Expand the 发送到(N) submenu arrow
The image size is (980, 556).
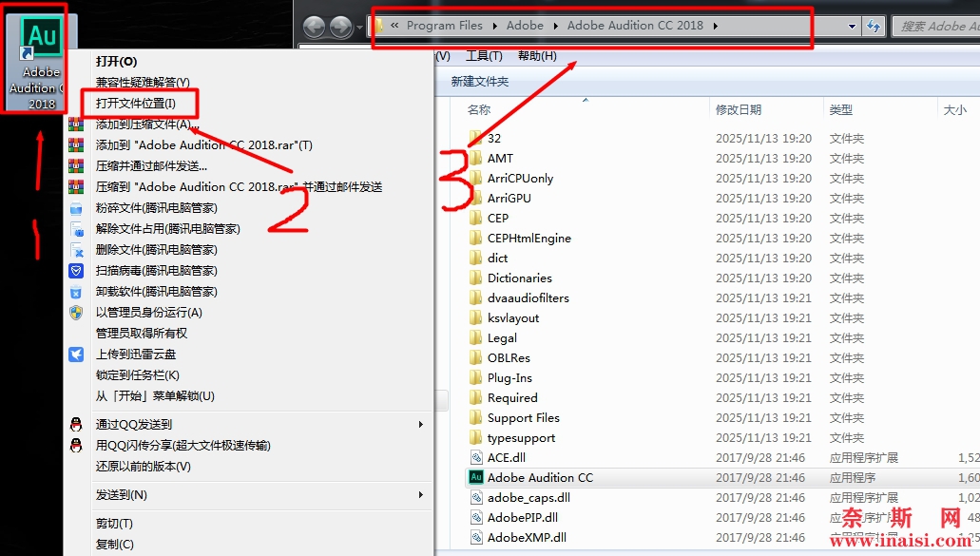coord(420,495)
